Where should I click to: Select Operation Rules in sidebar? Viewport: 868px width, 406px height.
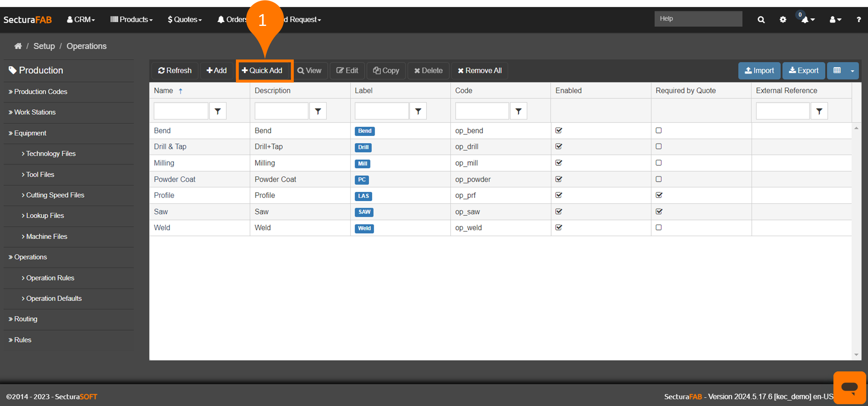50,278
